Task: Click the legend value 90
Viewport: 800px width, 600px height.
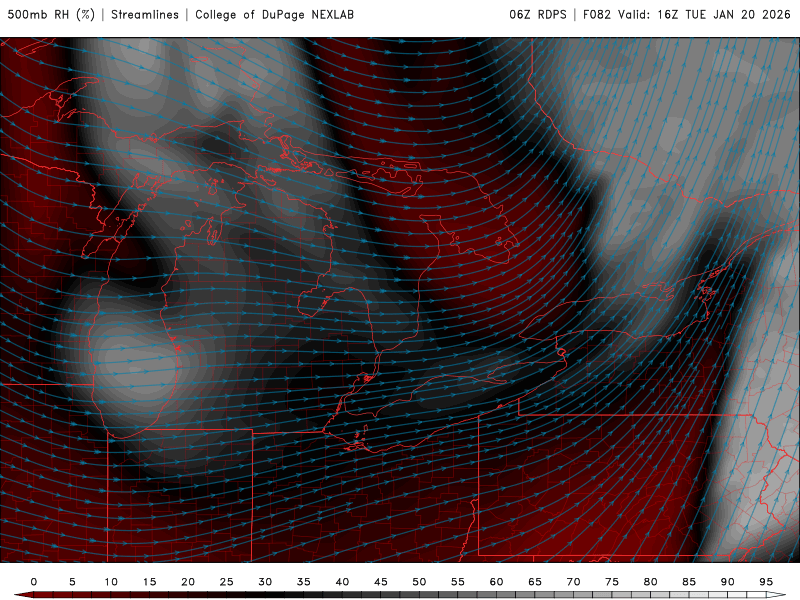Action: (728, 582)
